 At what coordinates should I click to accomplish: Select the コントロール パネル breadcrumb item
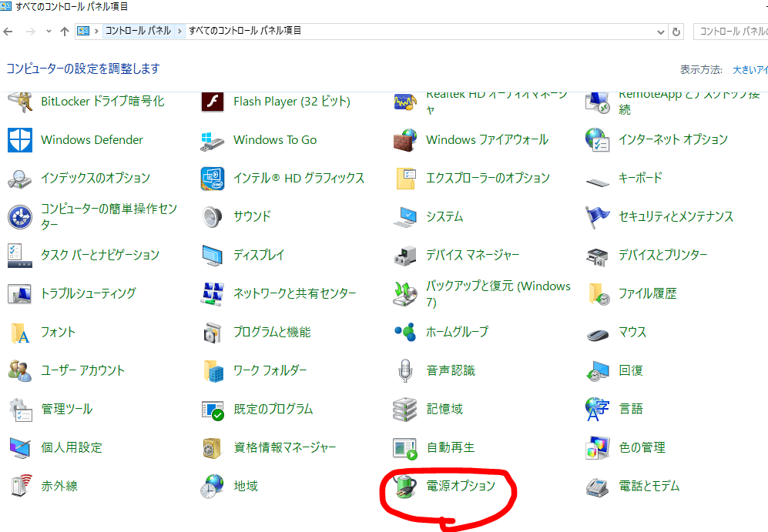[138, 31]
